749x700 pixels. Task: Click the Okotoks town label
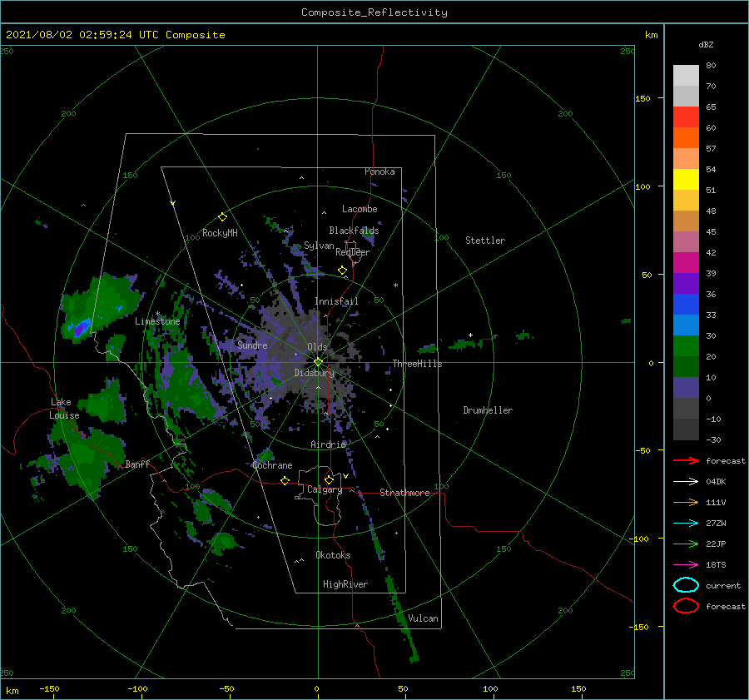pyautogui.click(x=333, y=554)
